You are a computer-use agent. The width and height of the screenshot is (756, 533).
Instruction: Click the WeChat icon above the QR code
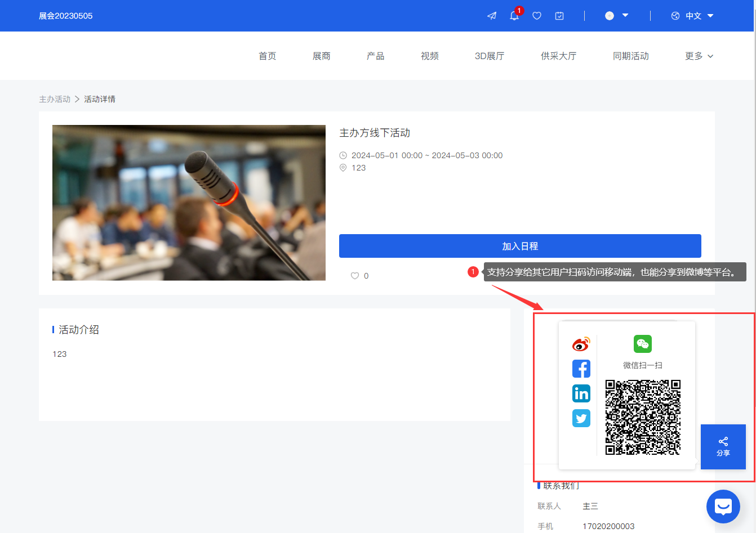(643, 344)
